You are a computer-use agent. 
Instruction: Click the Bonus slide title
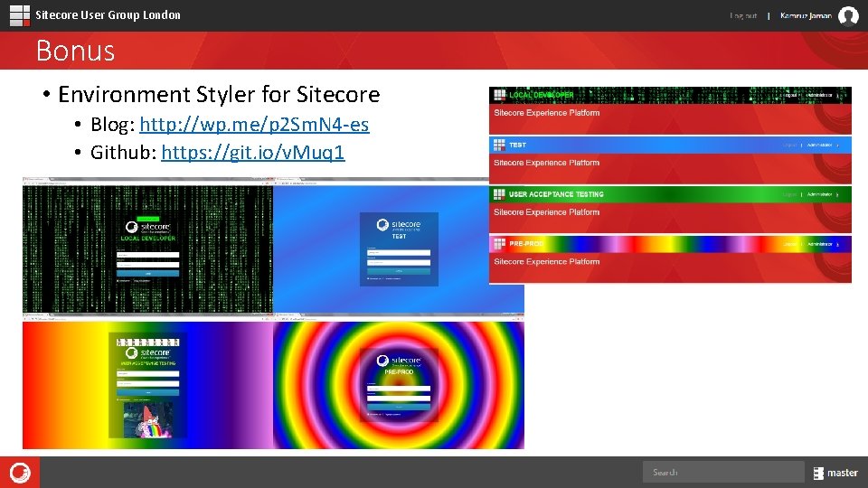tap(75, 51)
